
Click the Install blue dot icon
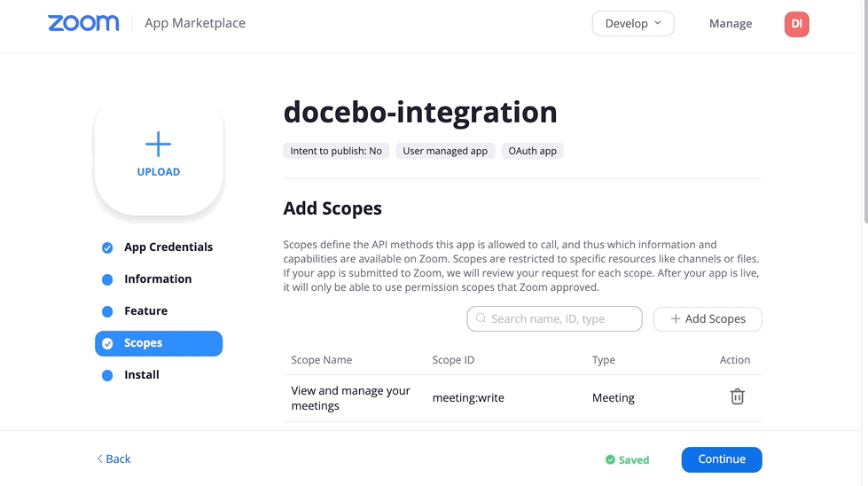point(107,376)
